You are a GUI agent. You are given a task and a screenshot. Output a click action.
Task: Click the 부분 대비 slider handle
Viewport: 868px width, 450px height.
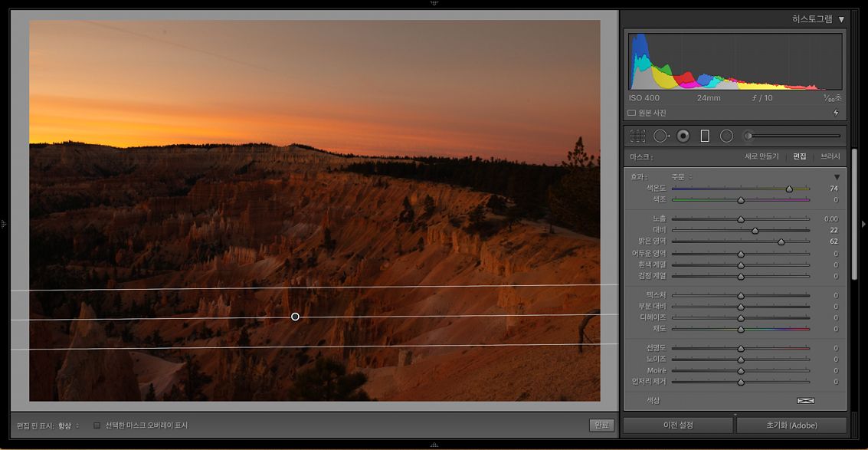[741, 307]
